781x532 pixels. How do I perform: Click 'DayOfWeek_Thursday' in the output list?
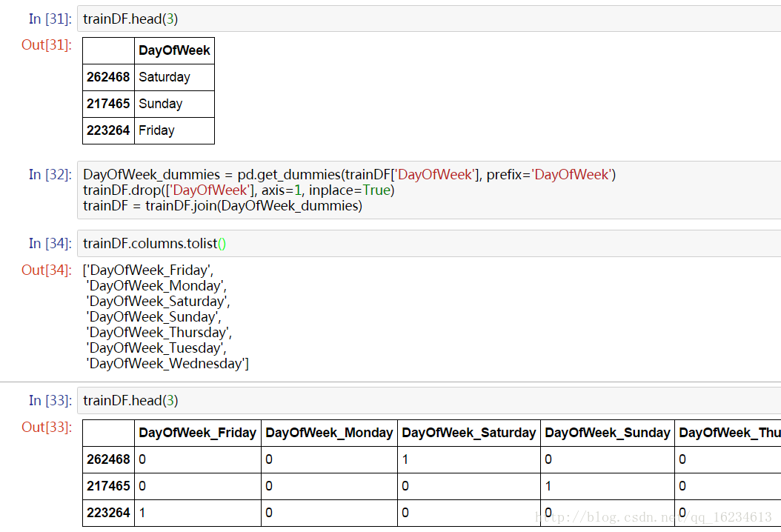pos(159,332)
